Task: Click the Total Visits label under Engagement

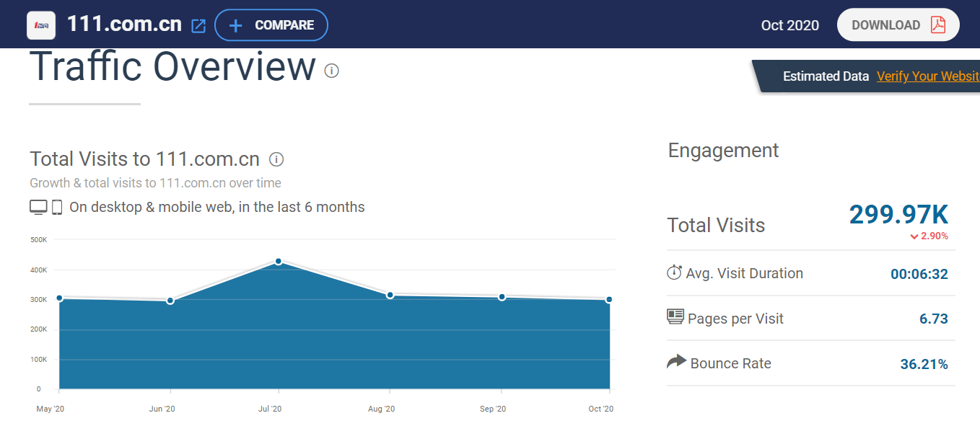Action: pos(716,225)
